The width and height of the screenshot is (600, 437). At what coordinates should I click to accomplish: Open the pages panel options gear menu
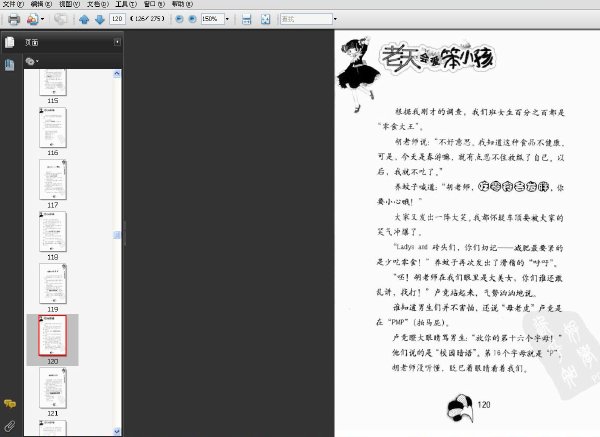(x=32, y=61)
